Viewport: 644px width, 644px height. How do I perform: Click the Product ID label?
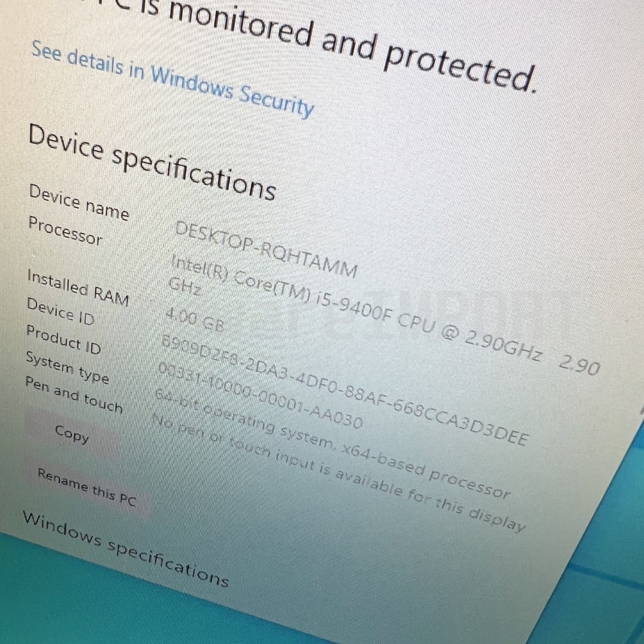pos(64,340)
